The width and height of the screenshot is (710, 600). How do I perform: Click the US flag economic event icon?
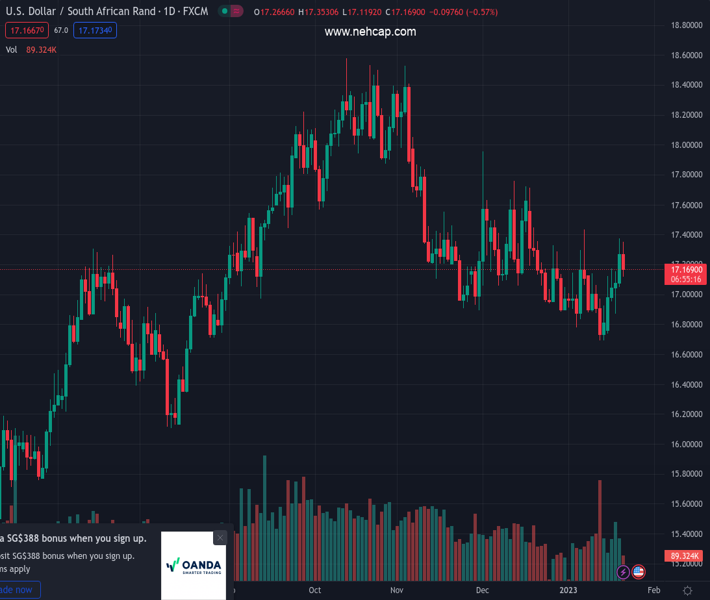click(x=639, y=572)
